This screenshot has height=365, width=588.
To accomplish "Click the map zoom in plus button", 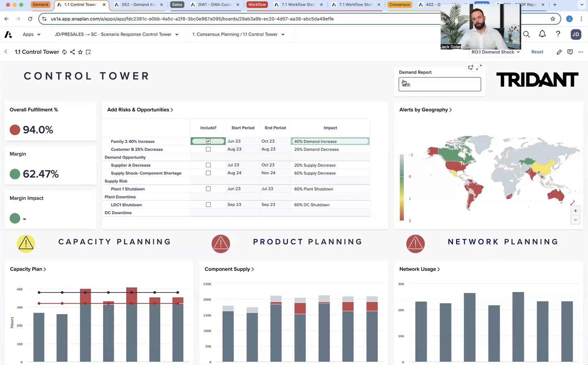I will [x=575, y=211].
